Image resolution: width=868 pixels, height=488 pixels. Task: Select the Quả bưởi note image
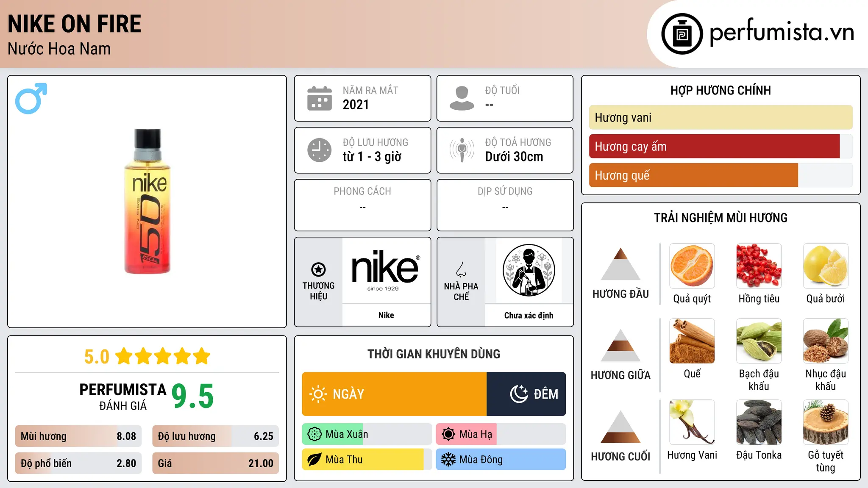tap(826, 266)
